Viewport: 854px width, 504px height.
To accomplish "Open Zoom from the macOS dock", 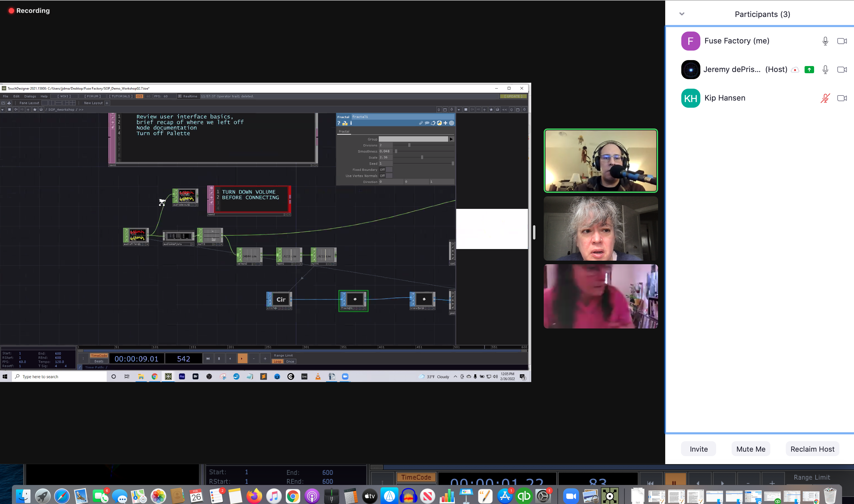I will 571,497.
